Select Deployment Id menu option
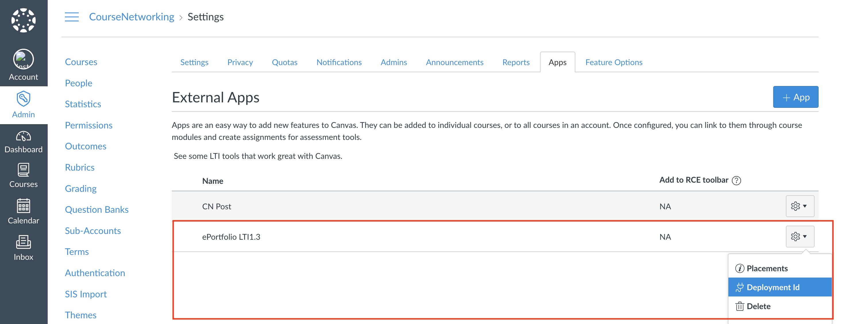 pyautogui.click(x=773, y=287)
